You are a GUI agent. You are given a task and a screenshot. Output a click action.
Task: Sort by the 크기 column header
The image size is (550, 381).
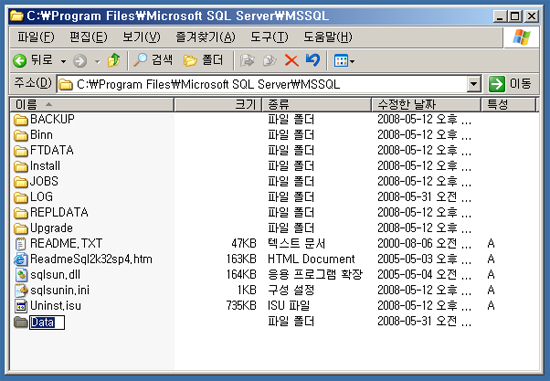coord(218,104)
